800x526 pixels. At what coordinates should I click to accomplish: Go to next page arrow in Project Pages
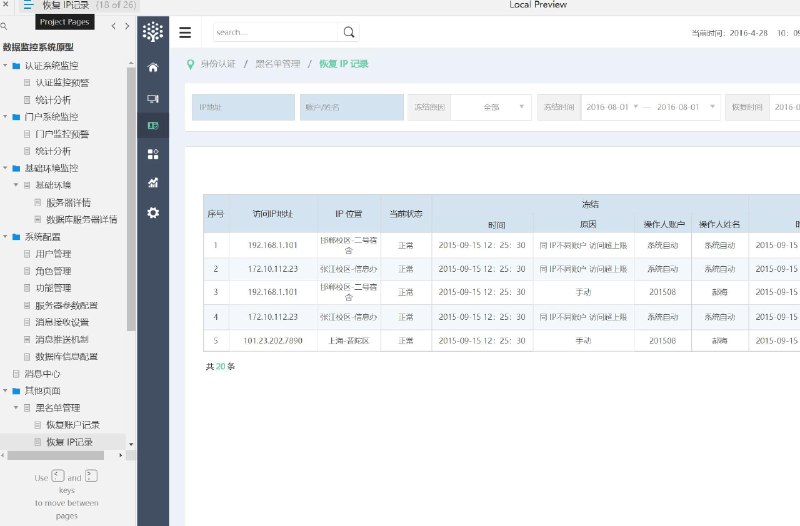127,26
